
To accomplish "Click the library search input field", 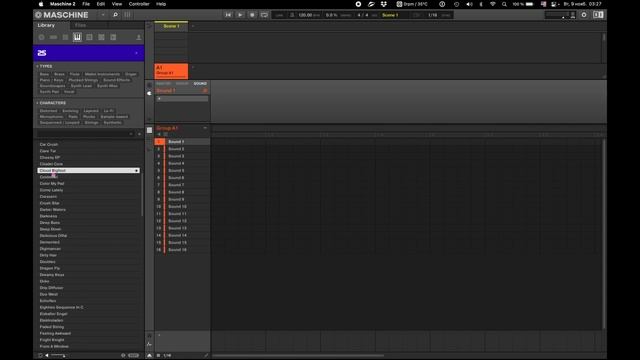I will pyautogui.click(x=84, y=134).
